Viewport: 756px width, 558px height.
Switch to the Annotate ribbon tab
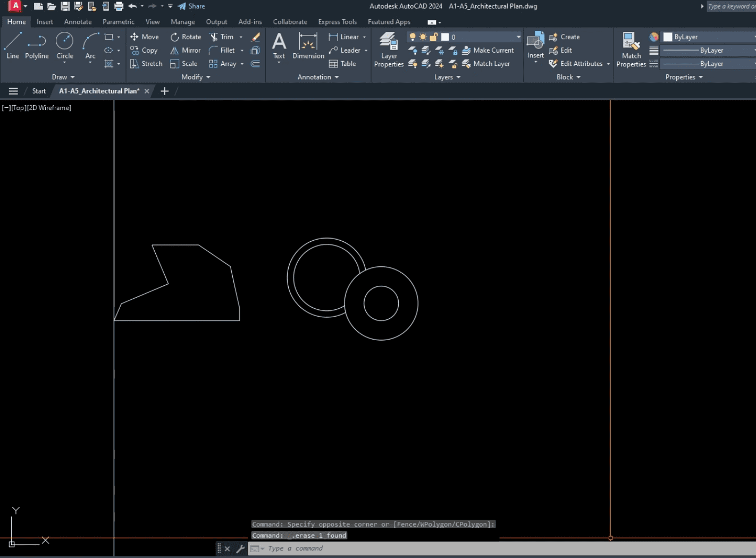point(78,22)
